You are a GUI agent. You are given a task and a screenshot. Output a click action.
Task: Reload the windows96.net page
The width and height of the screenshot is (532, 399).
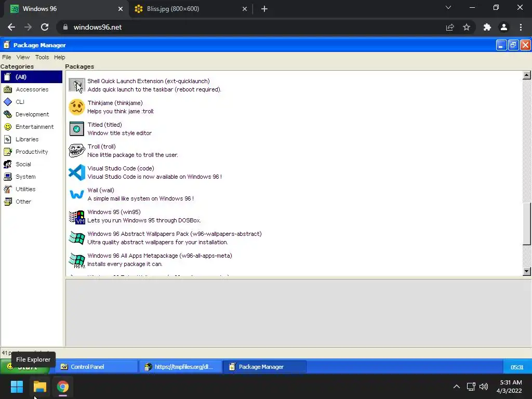pos(45,27)
